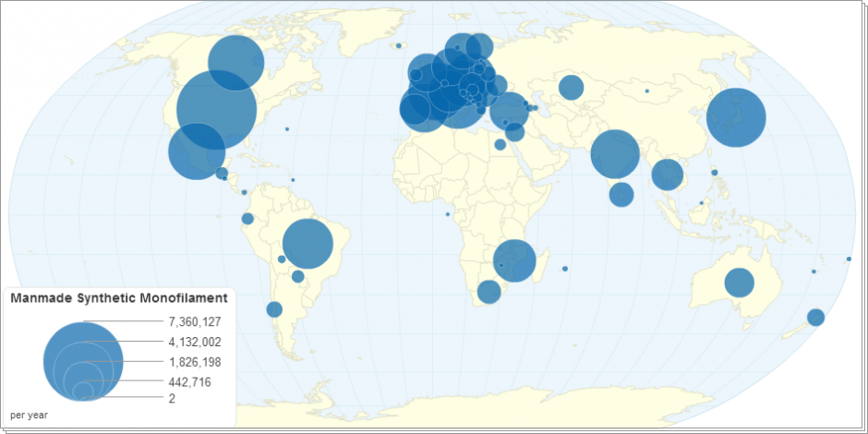The height and width of the screenshot is (434, 868).
Task: Click the bubble over Australia
Action: (x=739, y=283)
